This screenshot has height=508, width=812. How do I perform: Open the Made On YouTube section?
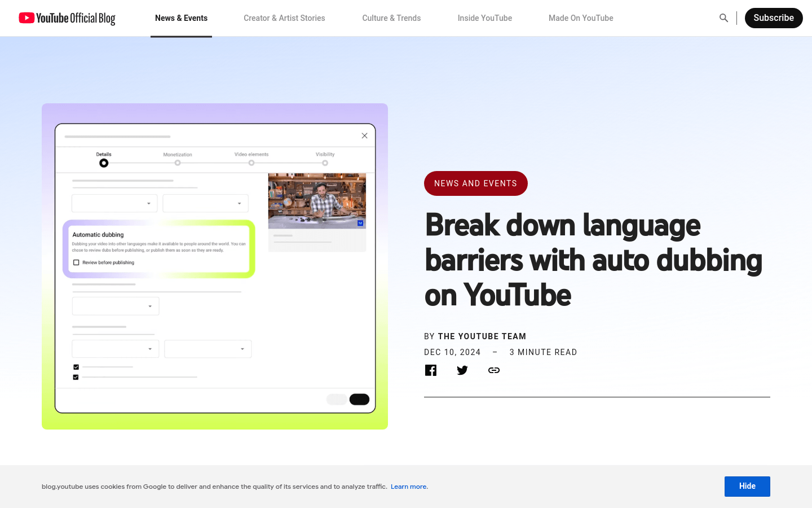click(x=581, y=18)
